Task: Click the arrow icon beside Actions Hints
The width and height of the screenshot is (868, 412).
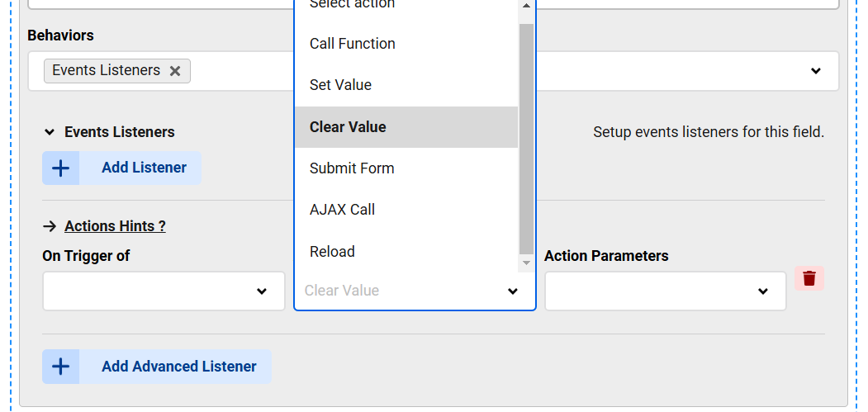Action: 50,226
